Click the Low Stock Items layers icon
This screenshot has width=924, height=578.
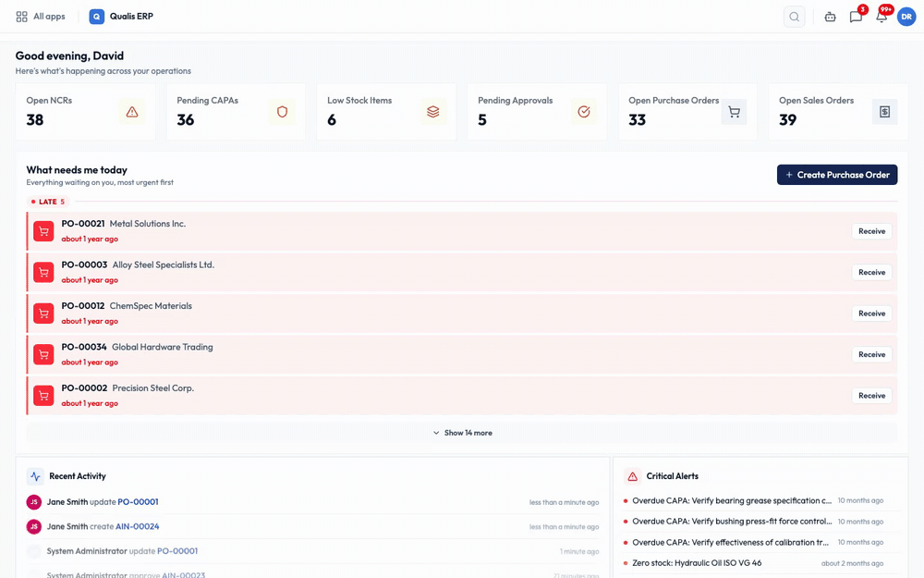click(433, 112)
